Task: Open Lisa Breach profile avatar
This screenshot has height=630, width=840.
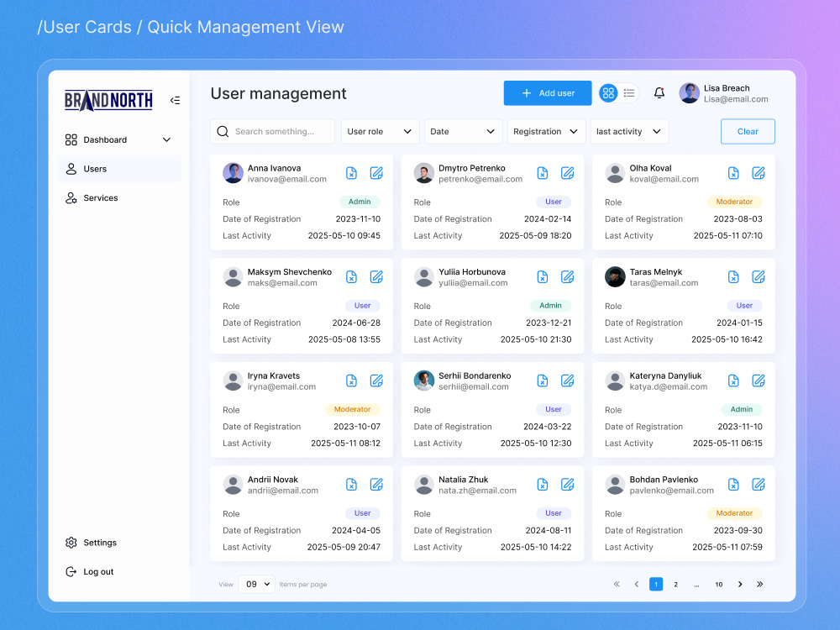Action: click(x=690, y=93)
